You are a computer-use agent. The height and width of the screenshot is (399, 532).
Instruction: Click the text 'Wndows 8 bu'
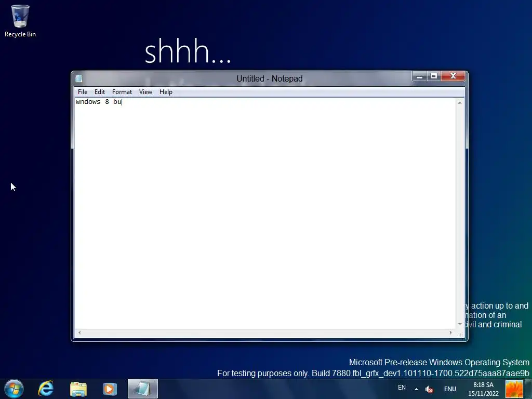98,102
